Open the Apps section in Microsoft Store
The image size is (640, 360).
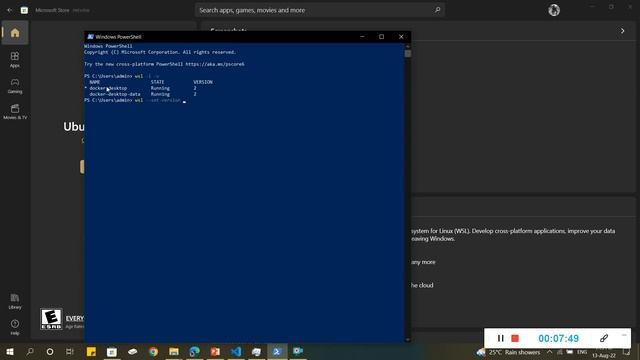(x=15, y=59)
